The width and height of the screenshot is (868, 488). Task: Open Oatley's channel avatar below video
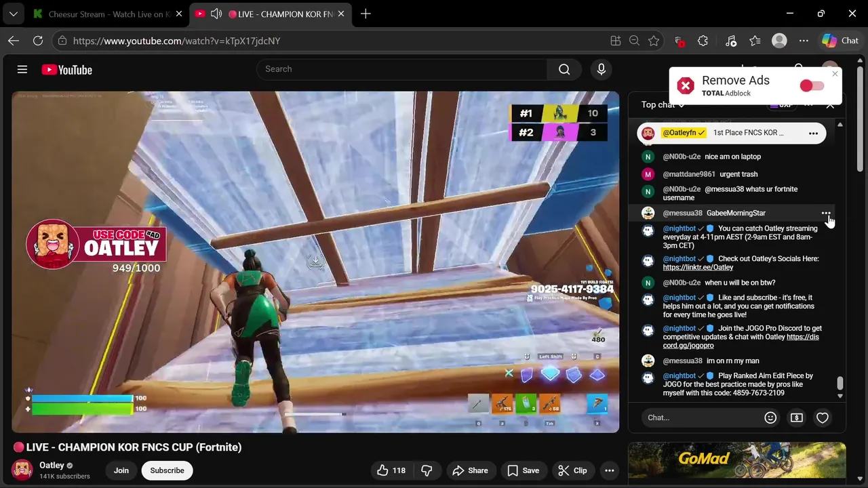(22, 470)
